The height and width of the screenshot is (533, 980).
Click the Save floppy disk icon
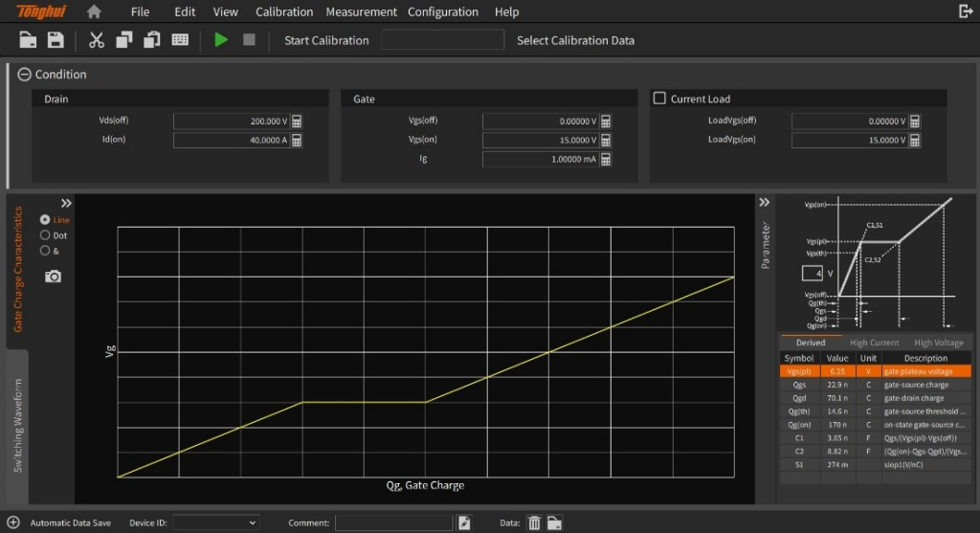coord(56,40)
